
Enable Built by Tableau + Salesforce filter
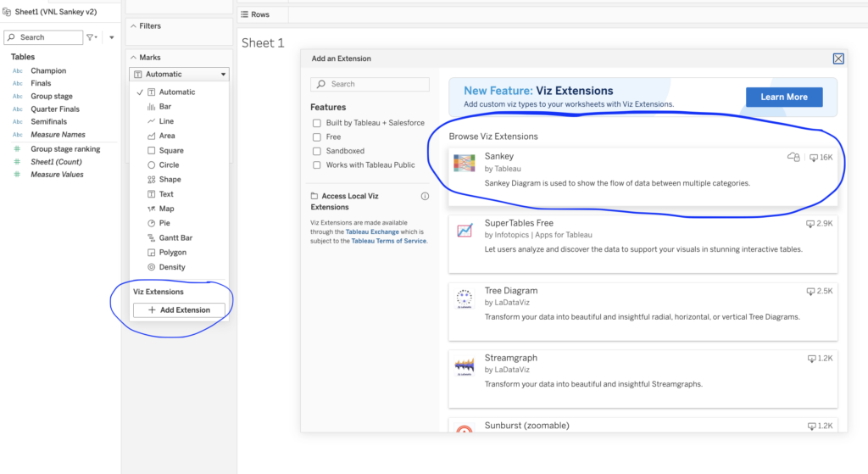(x=317, y=123)
